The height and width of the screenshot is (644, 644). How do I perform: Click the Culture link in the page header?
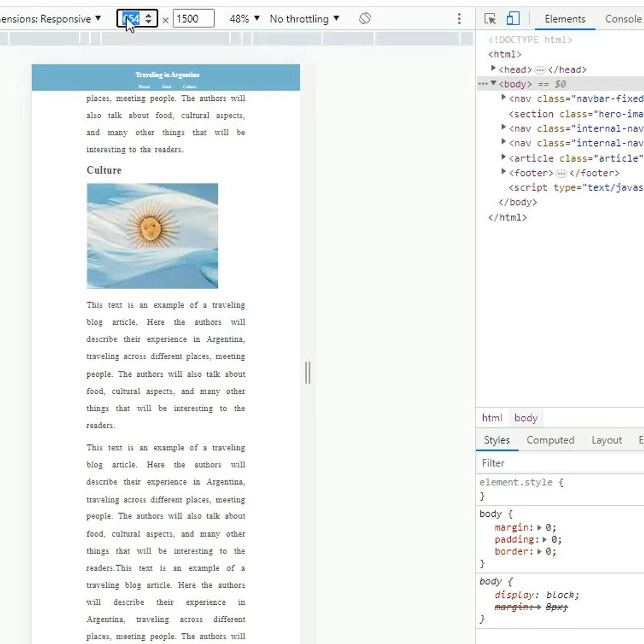pos(190,86)
